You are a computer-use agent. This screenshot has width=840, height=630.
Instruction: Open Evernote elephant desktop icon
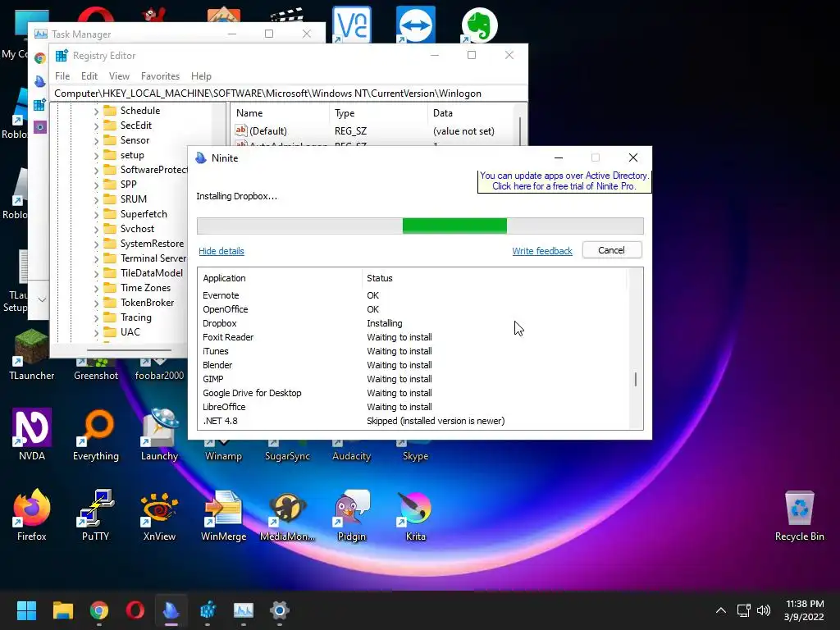coord(479,25)
